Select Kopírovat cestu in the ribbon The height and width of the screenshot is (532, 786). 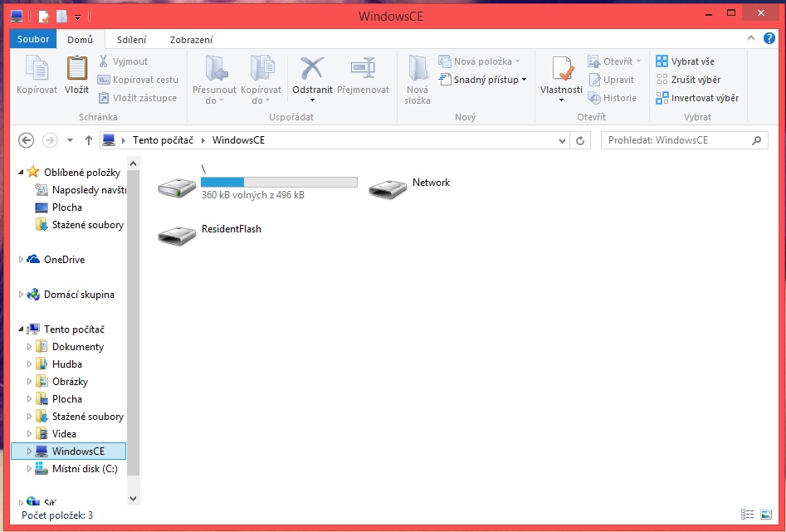click(x=139, y=80)
